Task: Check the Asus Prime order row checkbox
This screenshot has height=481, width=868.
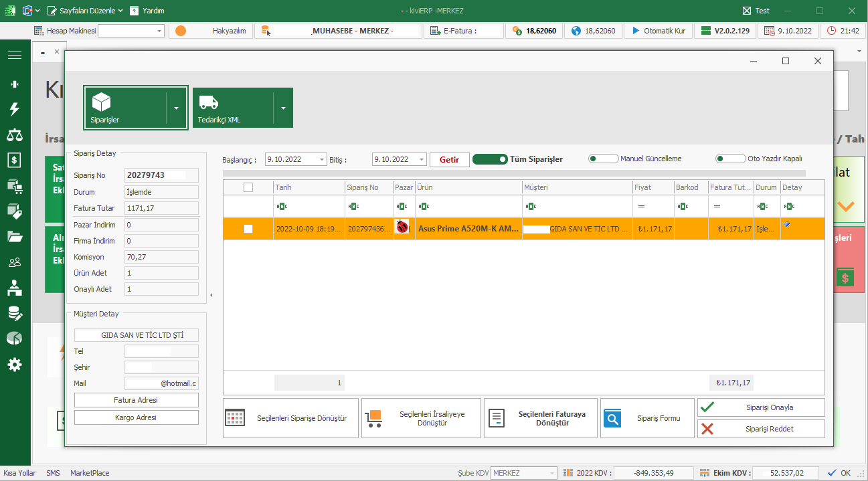Action: [x=248, y=229]
